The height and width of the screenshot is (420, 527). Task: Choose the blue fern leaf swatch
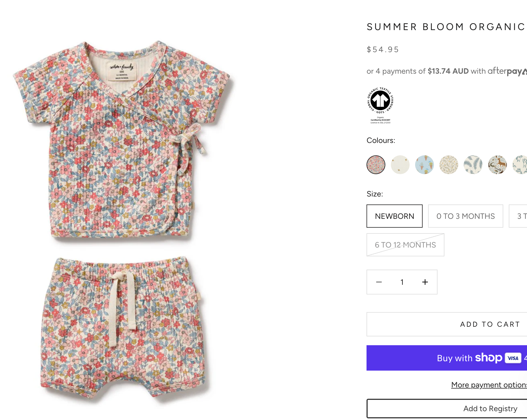coord(473,165)
